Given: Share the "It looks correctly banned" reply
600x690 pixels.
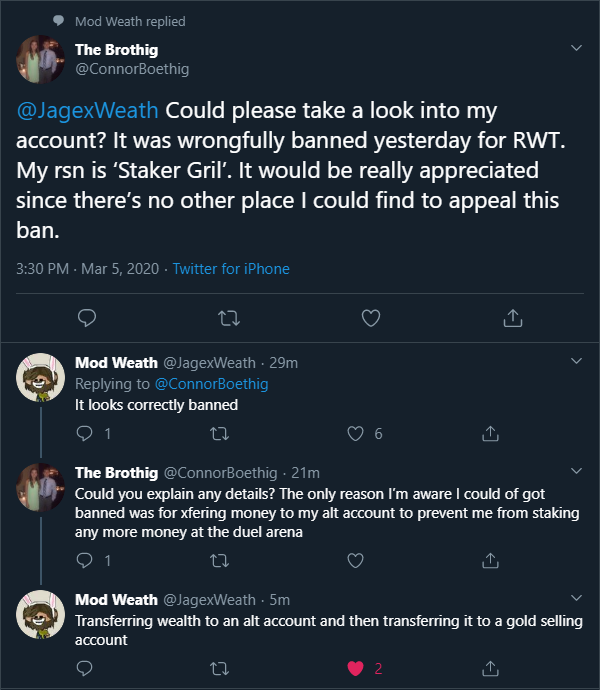Looking at the screenshot, I should pyautogui.click(x=490, y=434).
